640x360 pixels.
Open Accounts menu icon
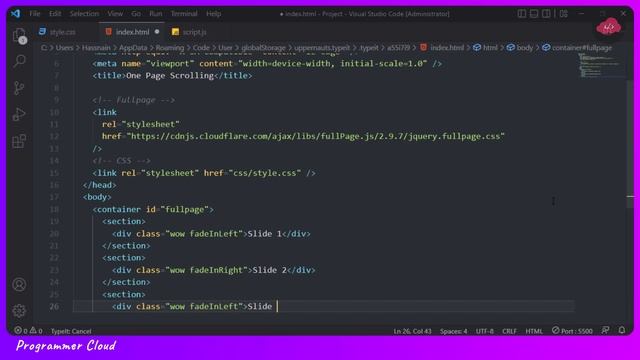[19, 284]
